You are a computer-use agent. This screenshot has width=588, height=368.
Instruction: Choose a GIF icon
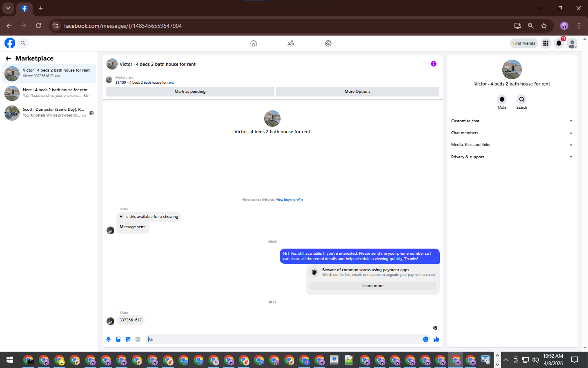point(138,339)
